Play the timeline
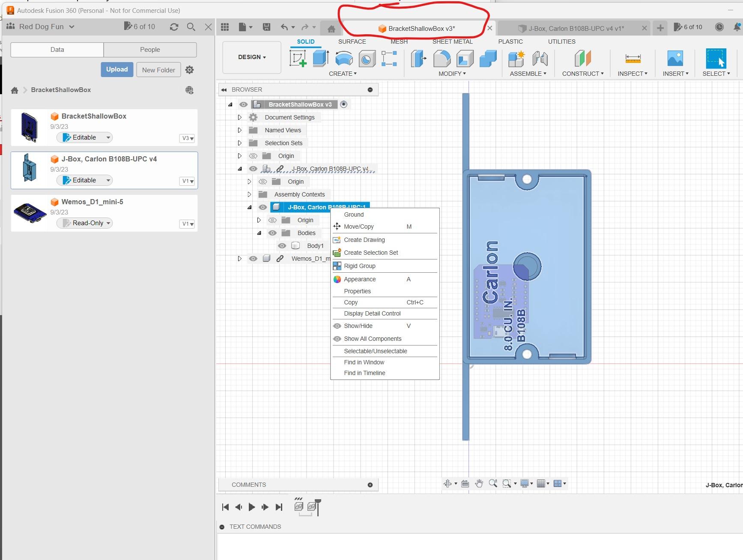The height and width of the screenshot is (560, 743). coord(252,507)
